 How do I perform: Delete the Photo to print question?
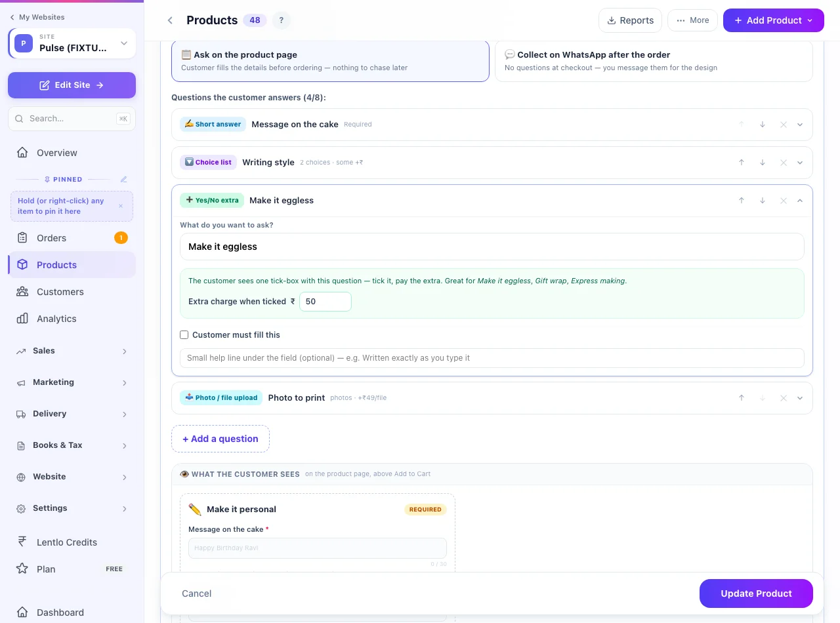point(783,398)
